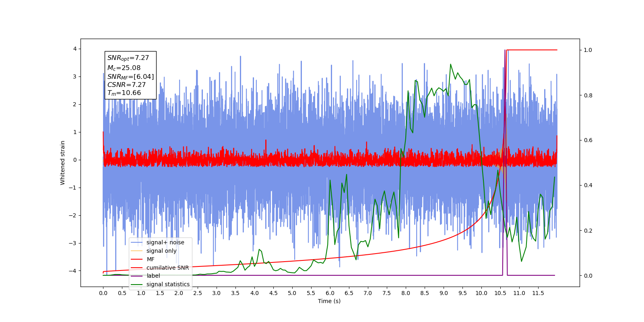
Task: Click the 'Whitened strain' y-axis label
Action: coord(63,163)
